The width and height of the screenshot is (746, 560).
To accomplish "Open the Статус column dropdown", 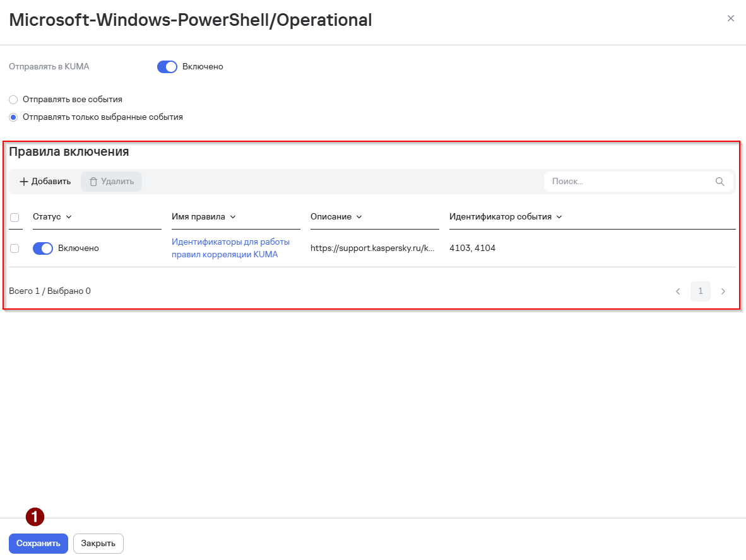I will click(x=69, y=217).
